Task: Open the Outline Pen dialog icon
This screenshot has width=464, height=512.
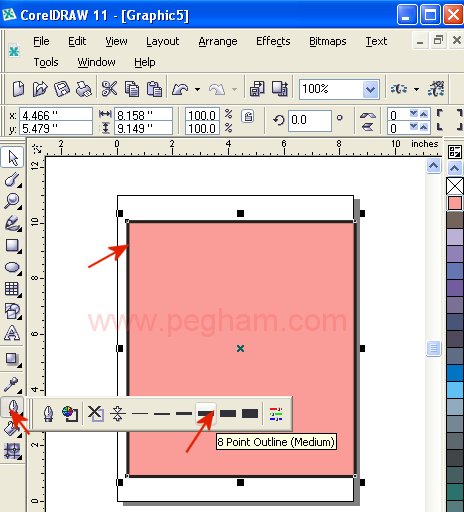Action: point(49,414)
